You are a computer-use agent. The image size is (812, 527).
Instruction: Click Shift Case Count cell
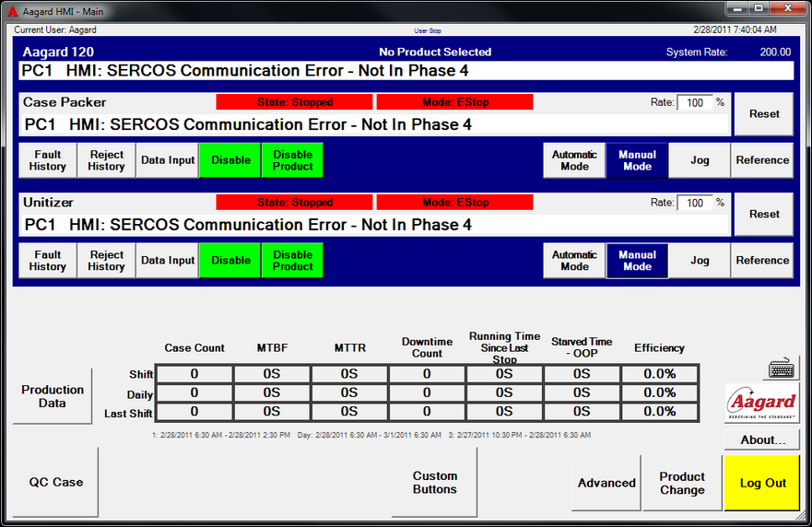(x=194, y=374)
